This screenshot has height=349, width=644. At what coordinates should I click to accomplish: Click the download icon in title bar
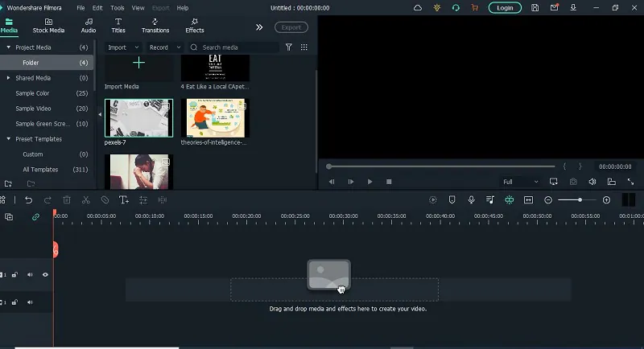(573, 8)
